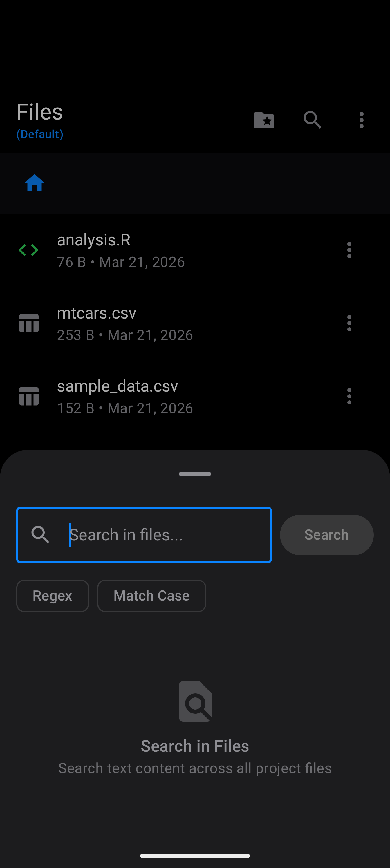Toggle the Regex search option
Image resolution: width=390 pixels, height=868 pixels.
tap(53, 596)
